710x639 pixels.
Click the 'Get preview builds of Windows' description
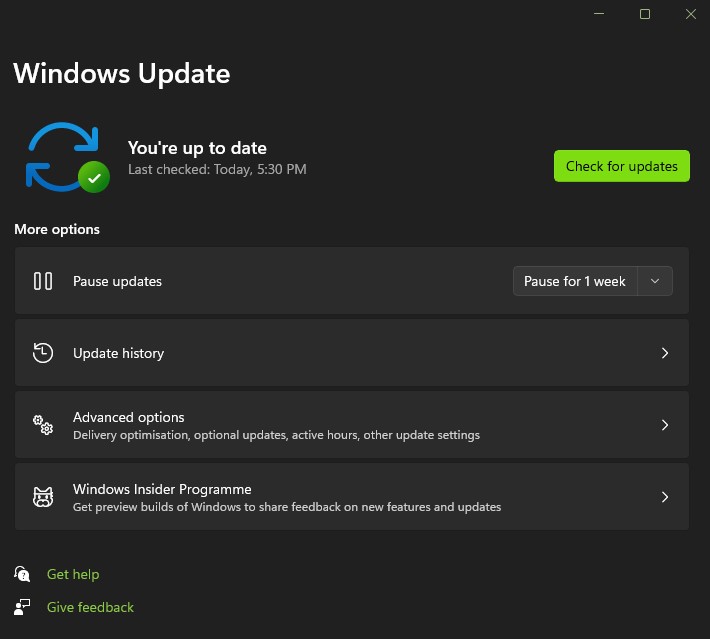pyautogui.click(x=287, y=507)
